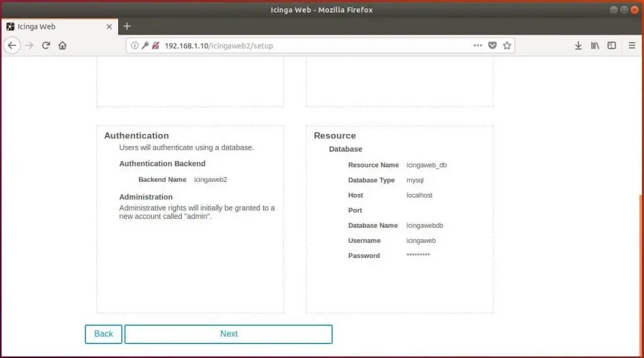
Task: Click the Resource heading
Action: pyautogui.click(x=335, y=136)
